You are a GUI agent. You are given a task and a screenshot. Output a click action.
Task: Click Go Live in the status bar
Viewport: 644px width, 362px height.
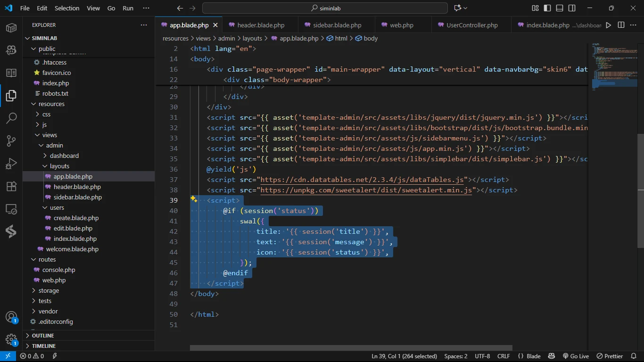[576, 356]
